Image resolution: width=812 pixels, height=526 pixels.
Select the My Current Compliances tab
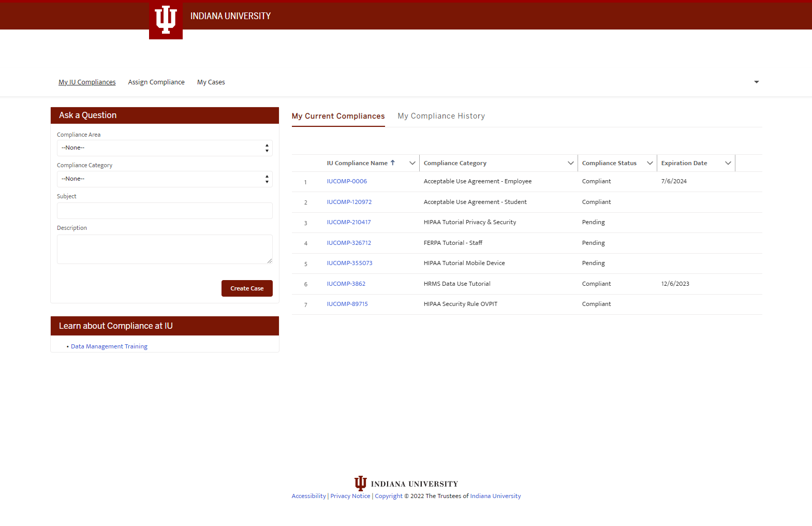coord(338,116)
